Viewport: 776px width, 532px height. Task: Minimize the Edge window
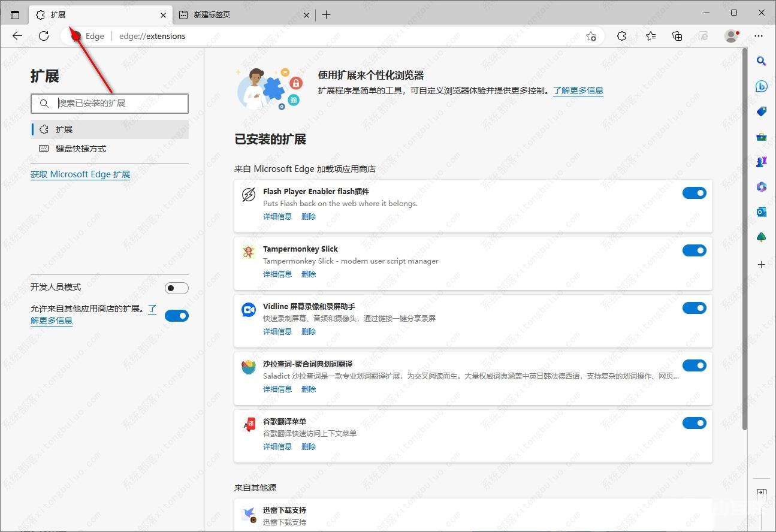click(x=706, y=13)
